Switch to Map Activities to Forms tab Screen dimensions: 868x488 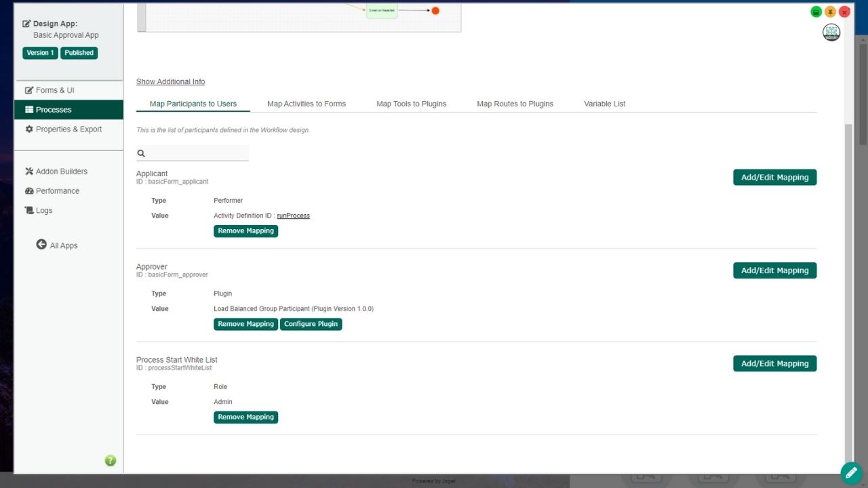point(307,104)
